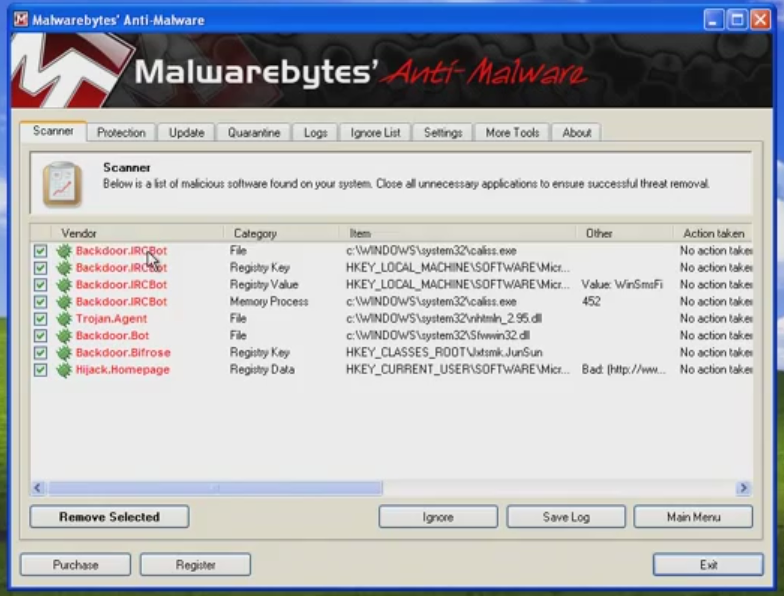
Task: Click the bug icon in the Backdoor.IRCBot Registry Value row
Action: 64,284
